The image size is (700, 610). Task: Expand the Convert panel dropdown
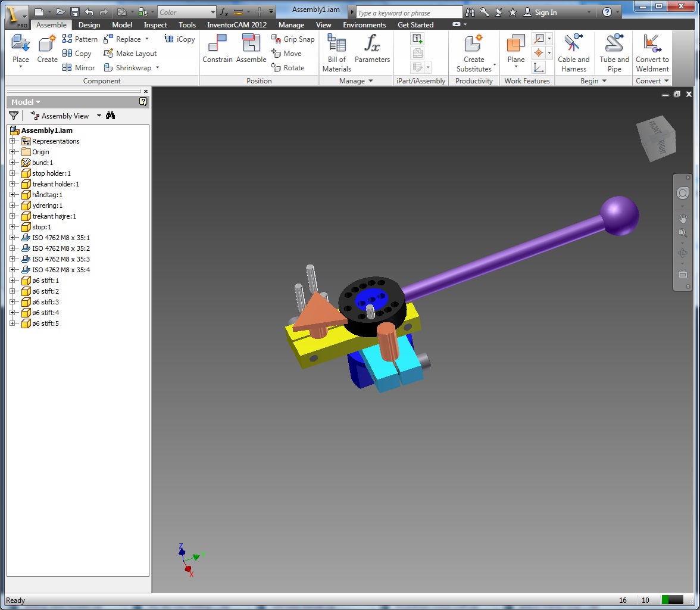click(667, 81)
